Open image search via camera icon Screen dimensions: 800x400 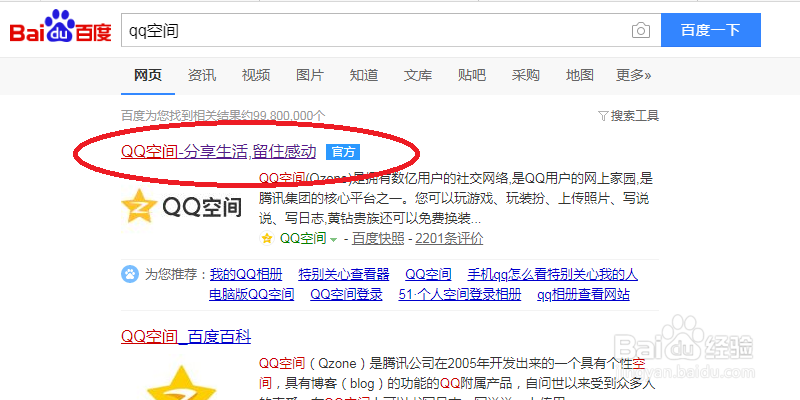click(x=641, y=31)
